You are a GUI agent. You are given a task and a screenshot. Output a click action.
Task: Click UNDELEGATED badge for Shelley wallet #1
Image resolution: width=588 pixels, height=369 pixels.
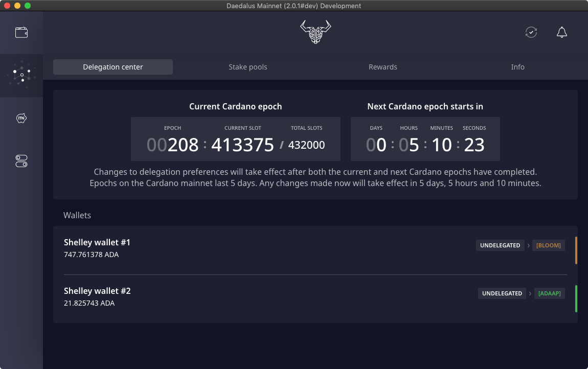point(500,245)
